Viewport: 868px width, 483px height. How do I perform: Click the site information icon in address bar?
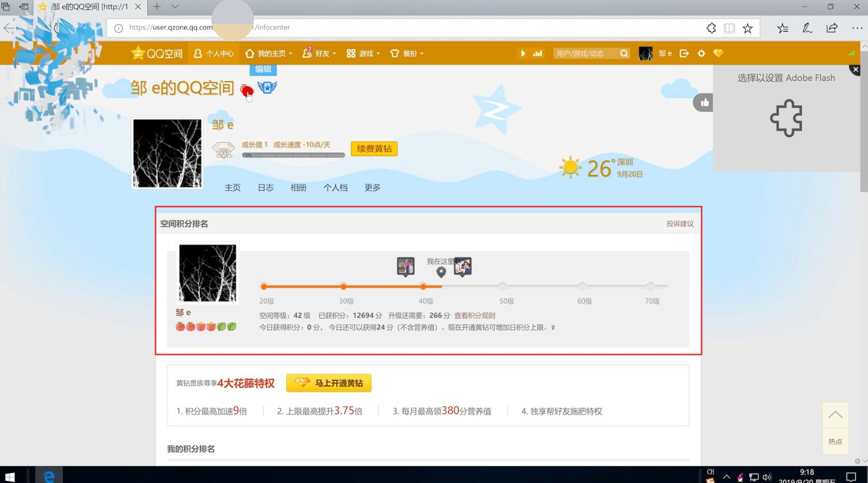119,28
